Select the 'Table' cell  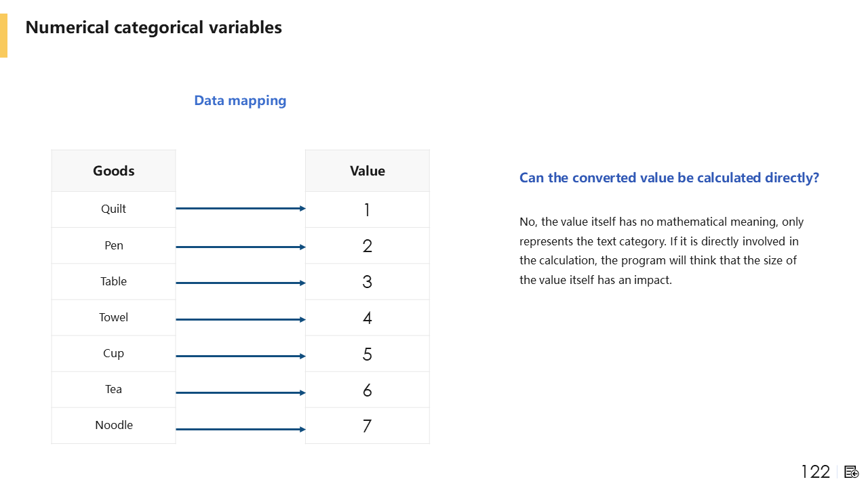pos(113,281)
